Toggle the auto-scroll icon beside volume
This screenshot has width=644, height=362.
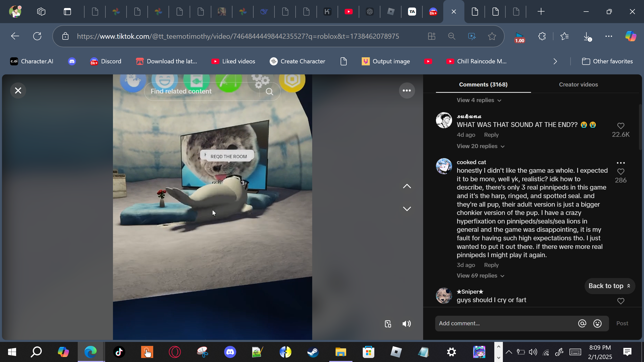[x=388, y=324]
